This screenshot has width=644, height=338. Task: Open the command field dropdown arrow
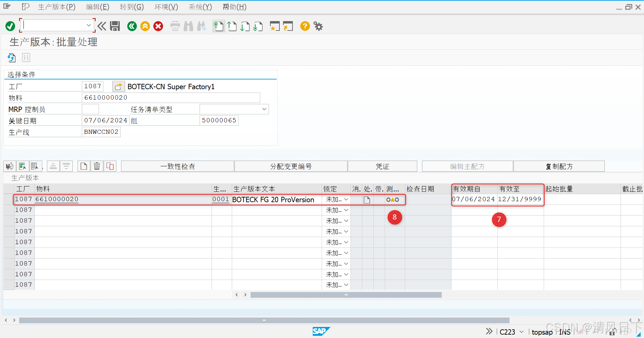(x=89, y=25)
